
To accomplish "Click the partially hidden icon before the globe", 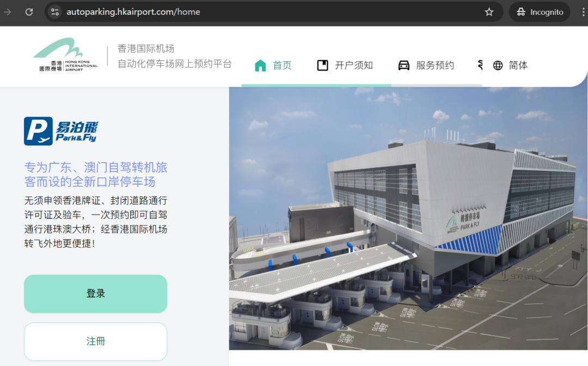I will 480,65.
